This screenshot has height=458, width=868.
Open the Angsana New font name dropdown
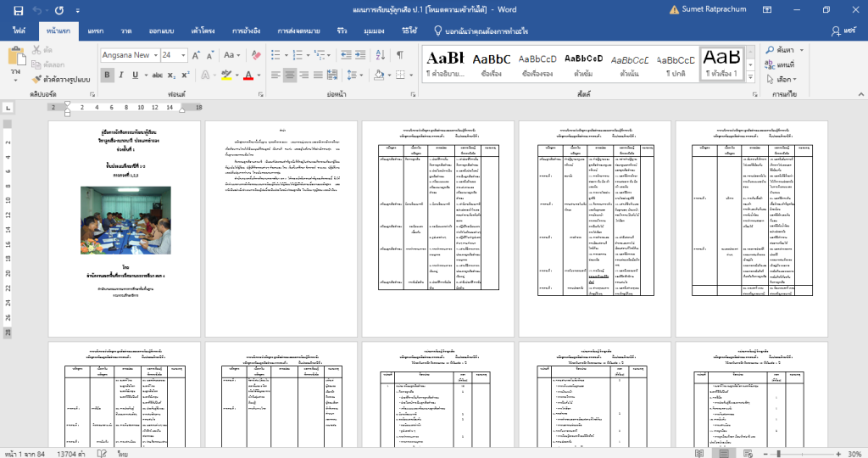tap(156, 55)
